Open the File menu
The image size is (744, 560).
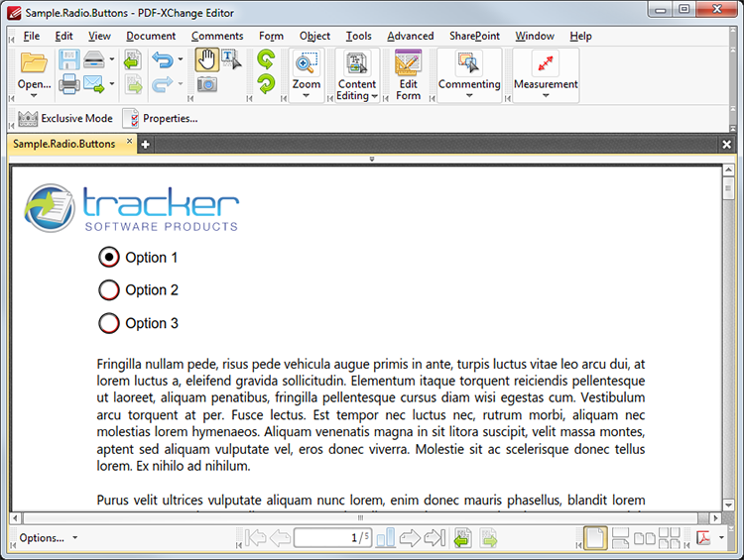click(32, 36)
